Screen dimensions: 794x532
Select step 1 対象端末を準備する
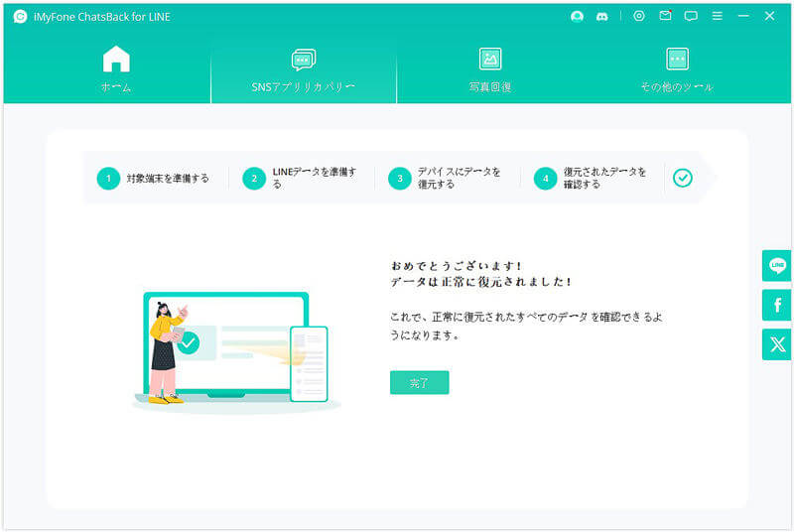(153, 179)
